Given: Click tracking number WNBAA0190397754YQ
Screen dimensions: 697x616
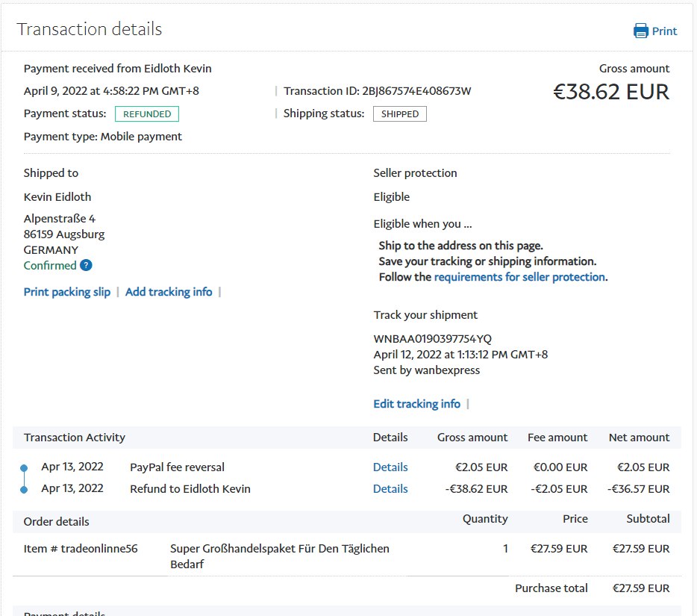Looking at the screenshot, I should (433, 339).
